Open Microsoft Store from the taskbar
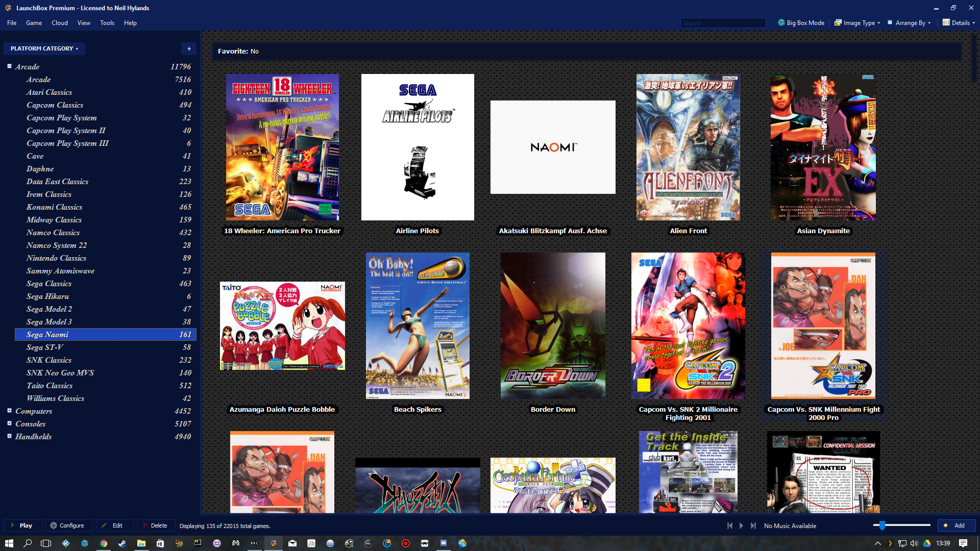Image resolution: width=980 pixels, height=551 pixels. [x=160, y=543]
